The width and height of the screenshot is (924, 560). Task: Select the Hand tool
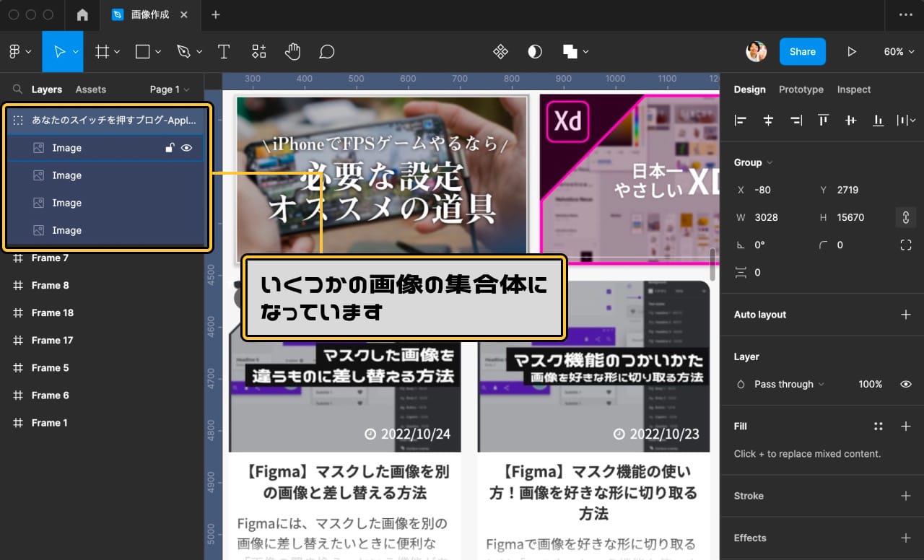[292, 52]
